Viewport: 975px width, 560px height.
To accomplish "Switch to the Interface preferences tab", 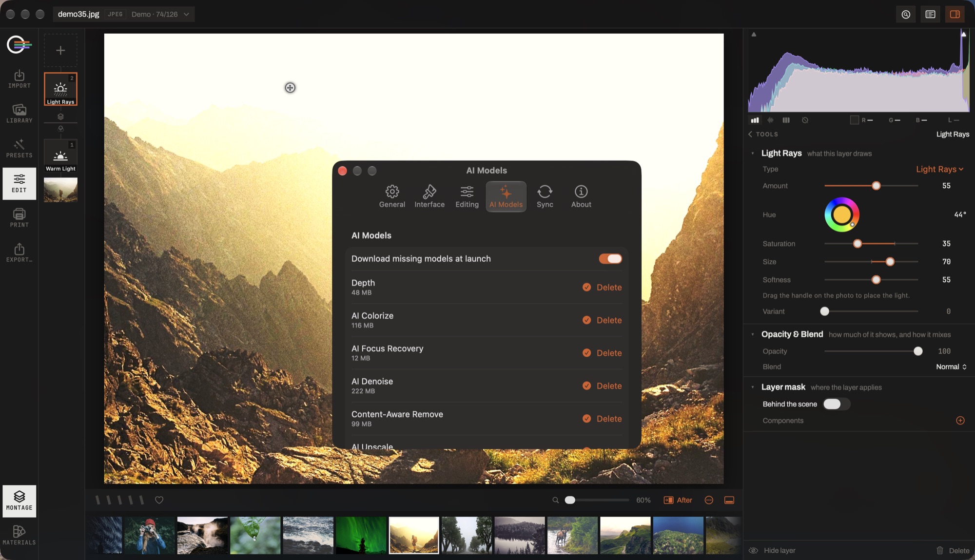I will [x=429, y=196].
